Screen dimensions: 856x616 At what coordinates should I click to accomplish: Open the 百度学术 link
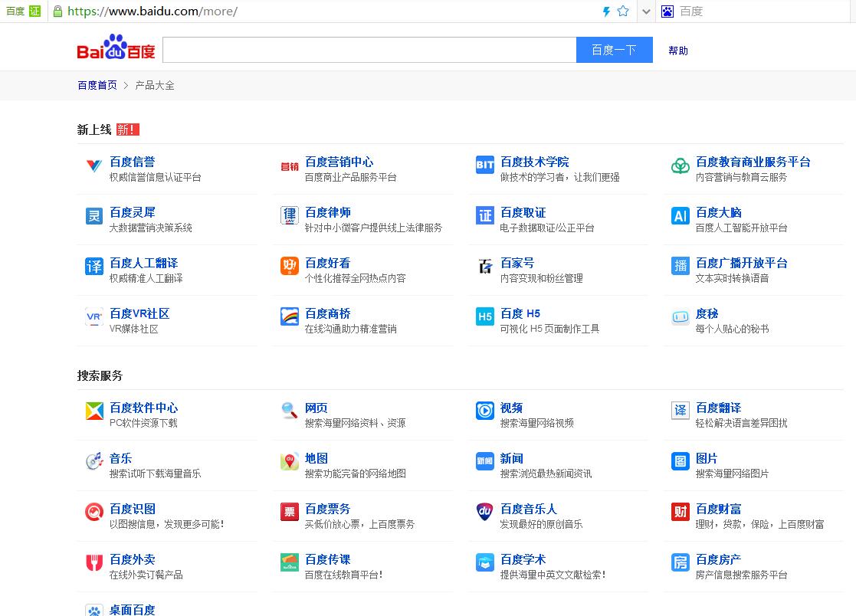click(523, 559)
